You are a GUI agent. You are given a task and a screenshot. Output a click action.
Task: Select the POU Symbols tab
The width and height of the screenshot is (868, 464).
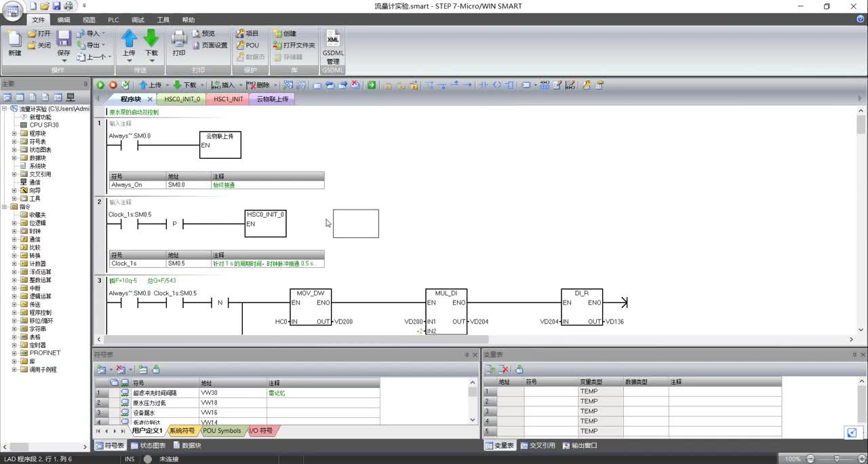tap(222, 431)
